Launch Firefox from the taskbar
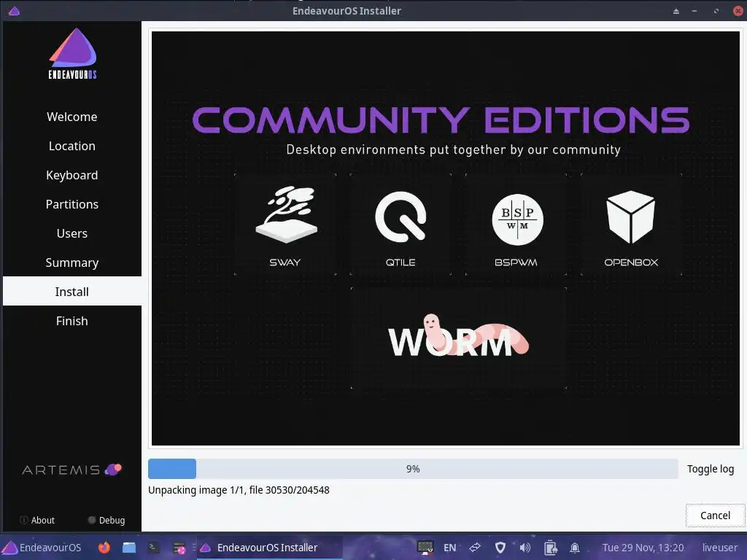The height and width of the screenshot is (560, 747). click(x=104, y=548)
